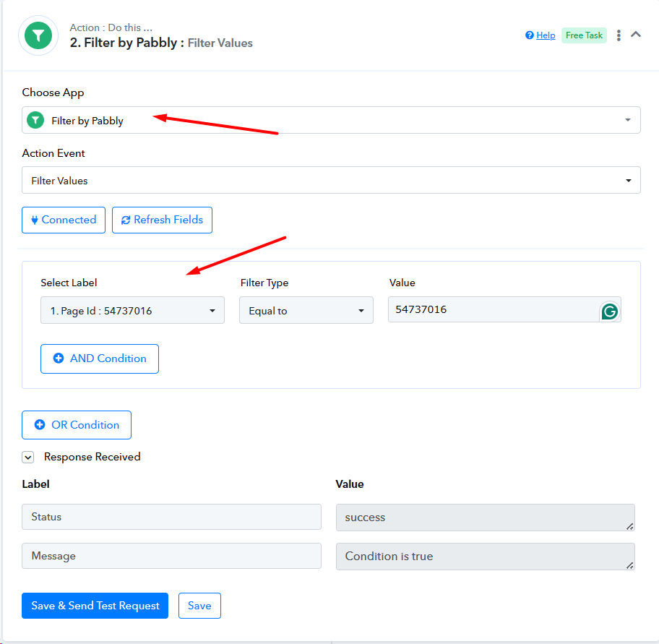The height and width of the screenshot is (644, 659).
Task: Click the resize handle of success field
Action: [x=629, y=526]
